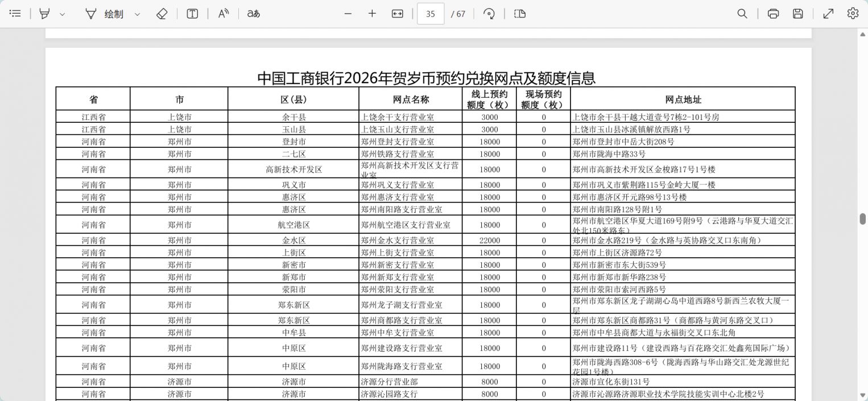868x401 pixels.
Task: Switch page view layout
Action: [x=520, y=14]
